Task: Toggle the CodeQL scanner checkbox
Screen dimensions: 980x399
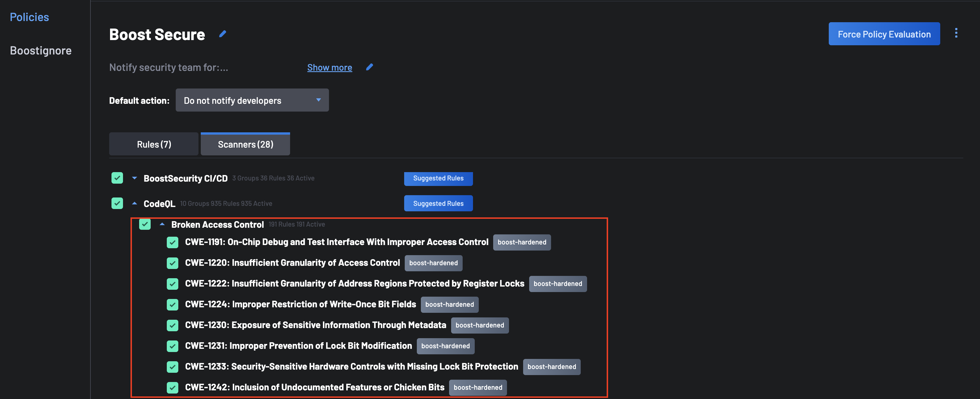Action: pos(117,203)
